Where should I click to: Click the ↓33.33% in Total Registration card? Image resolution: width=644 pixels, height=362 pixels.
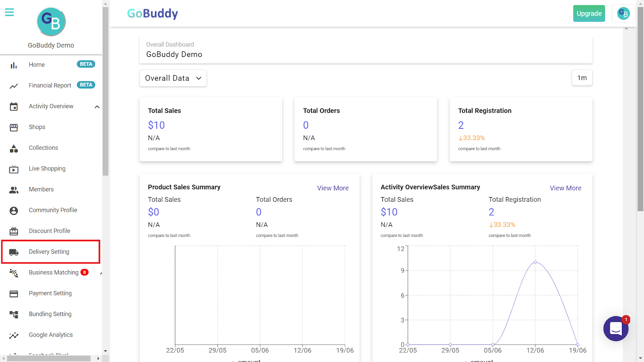[x=471, y=138]
